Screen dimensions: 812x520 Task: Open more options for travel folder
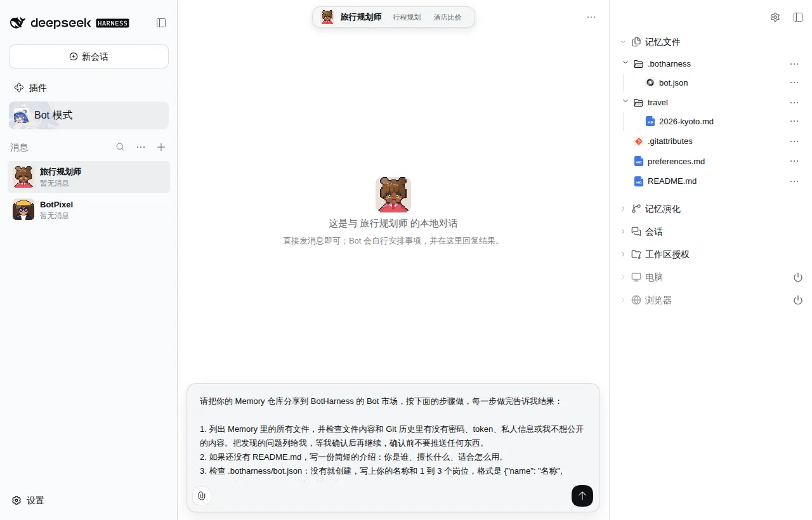tap(794, 102)
